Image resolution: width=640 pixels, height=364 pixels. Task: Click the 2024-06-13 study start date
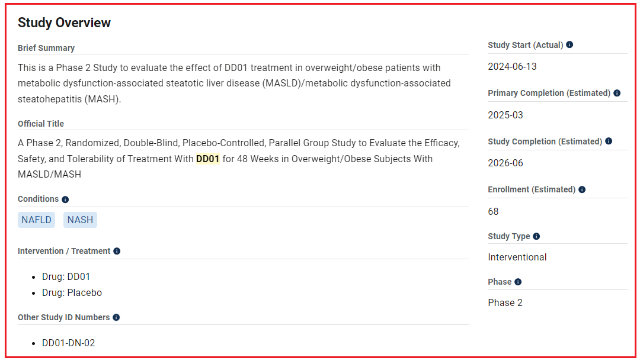pyautogui.click(x=512, y=66)
